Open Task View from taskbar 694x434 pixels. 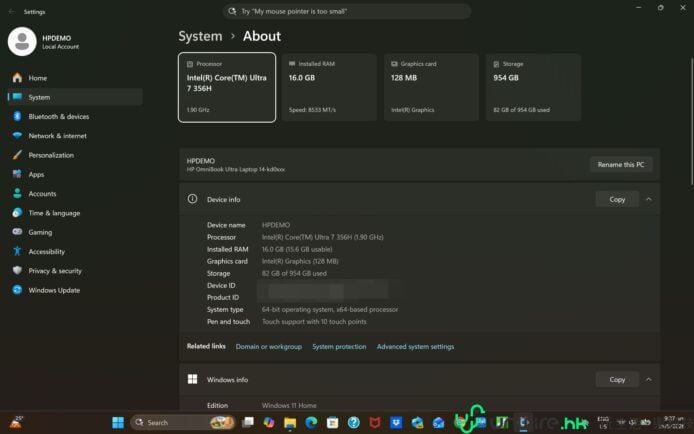click(248, 422)
